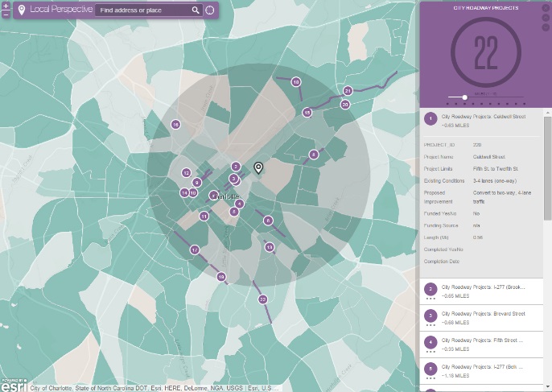The width and height of the screenshot is (552, 392).
Task: Open Brevard Street project list item
Action: (x=481, y=318)
